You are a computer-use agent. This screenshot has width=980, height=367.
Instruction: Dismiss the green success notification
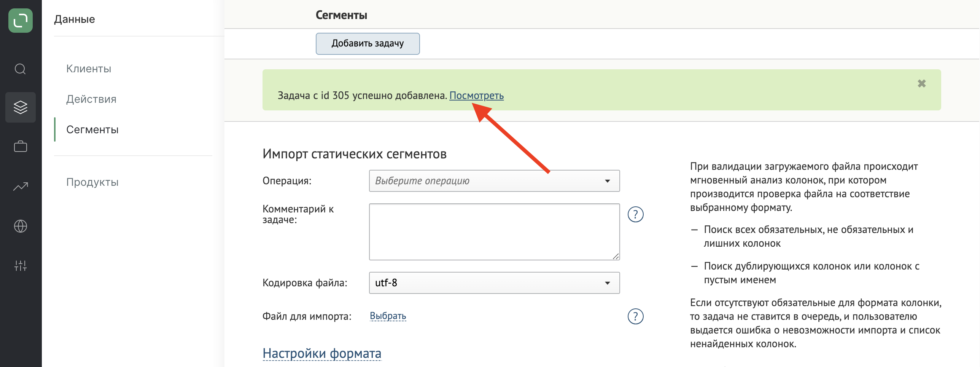[921, 83]
